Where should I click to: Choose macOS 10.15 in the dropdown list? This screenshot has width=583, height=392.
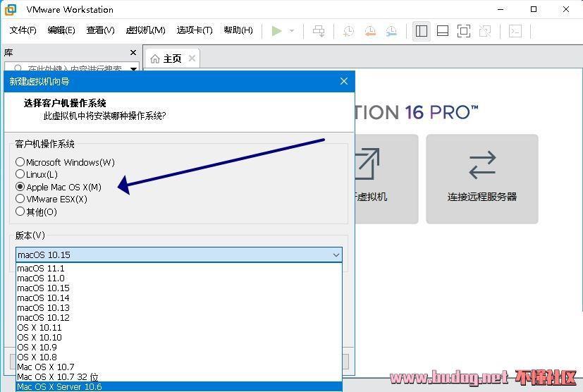[x=179, y=288]
